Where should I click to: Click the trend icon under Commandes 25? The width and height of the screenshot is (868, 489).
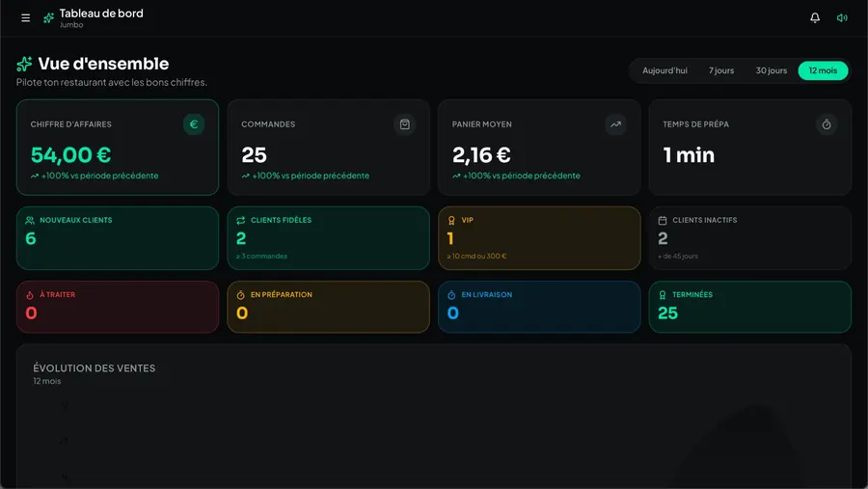pyautogui.click(x=245, y=177)
